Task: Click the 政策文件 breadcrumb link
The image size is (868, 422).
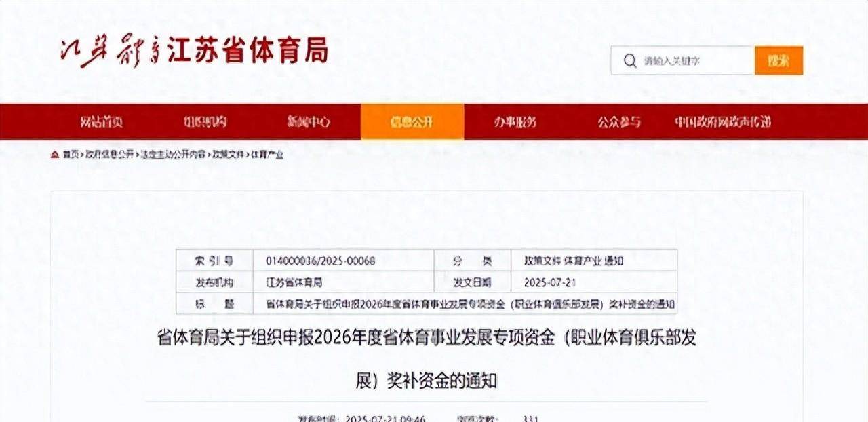Action: click(229, 155)
